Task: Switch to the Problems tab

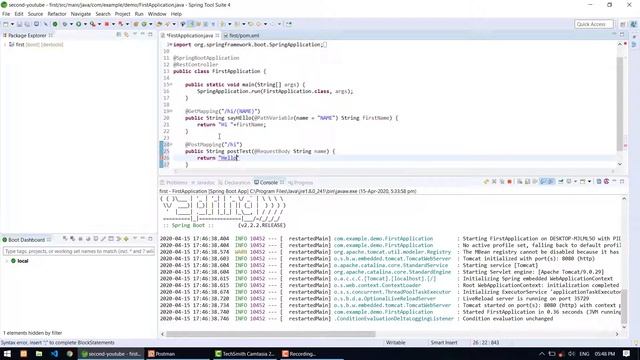Action: pos(174,182)
